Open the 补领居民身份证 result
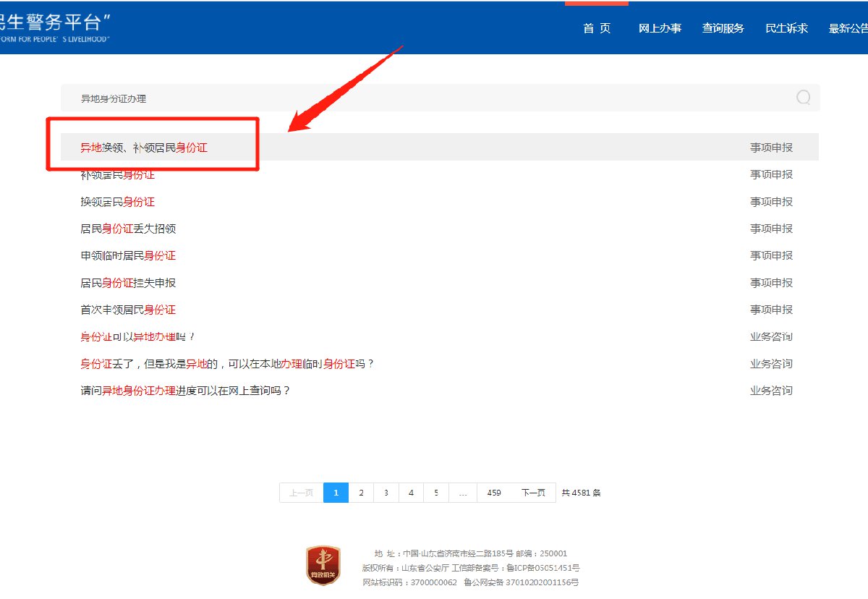Image resolution: width=868 pixels, height=599 pixels. click(117, 175)
